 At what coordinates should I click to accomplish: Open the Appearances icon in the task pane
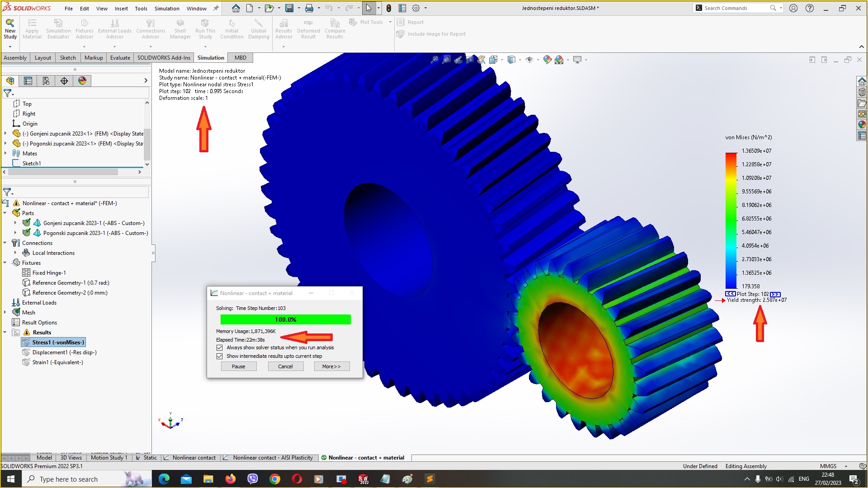tap(862, 125)
